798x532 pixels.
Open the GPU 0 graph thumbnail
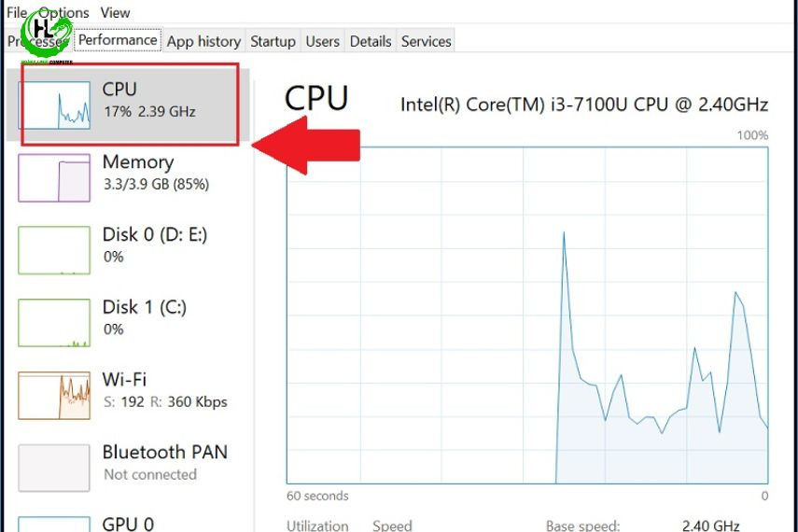(x=54, y=524)
